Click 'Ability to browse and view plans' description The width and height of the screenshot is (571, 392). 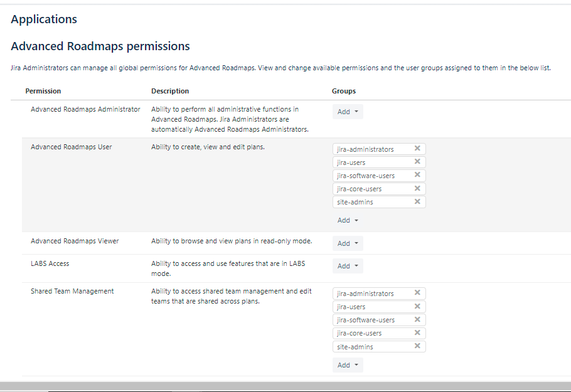[x=232, y=241]
